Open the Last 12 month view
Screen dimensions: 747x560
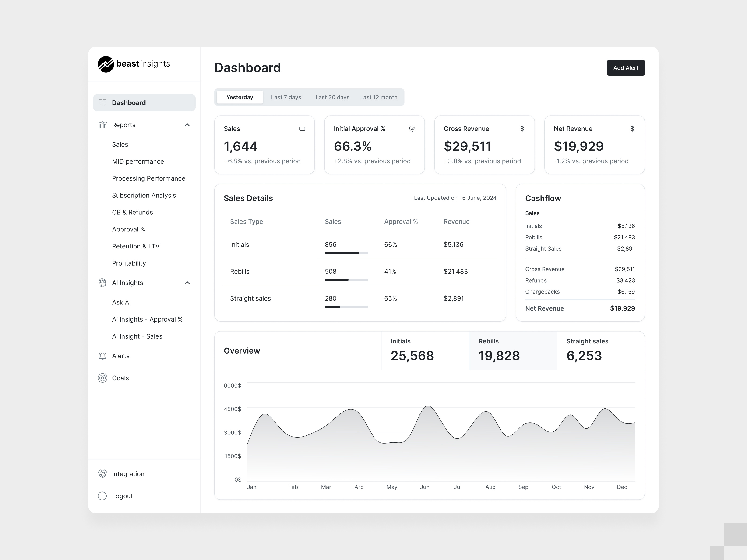coord(379,97)
